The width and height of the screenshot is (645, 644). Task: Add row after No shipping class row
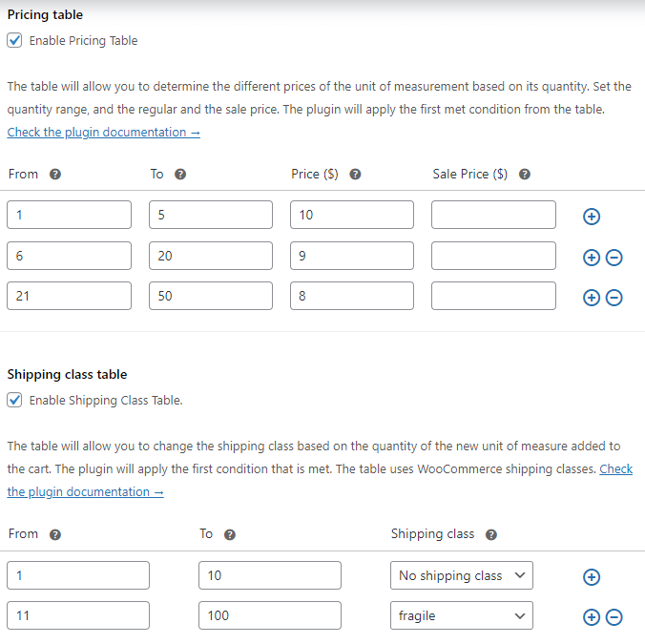coord(592,577)
